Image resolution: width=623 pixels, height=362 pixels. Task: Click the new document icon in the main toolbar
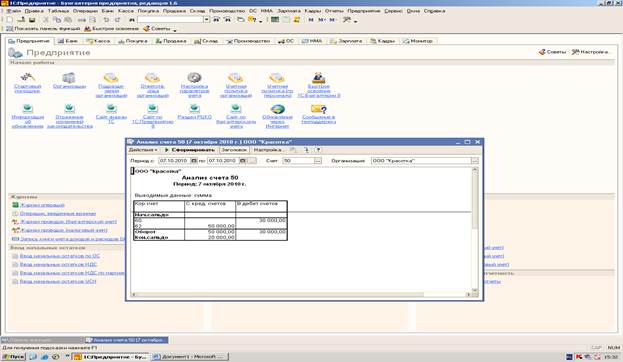point(10,19)
